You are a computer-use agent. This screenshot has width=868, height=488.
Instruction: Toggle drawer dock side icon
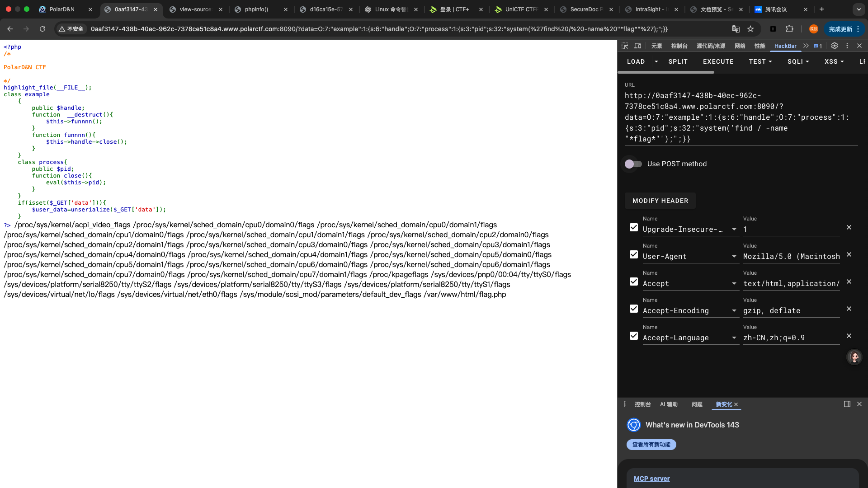pyautogui.click(x=847, y=404)
